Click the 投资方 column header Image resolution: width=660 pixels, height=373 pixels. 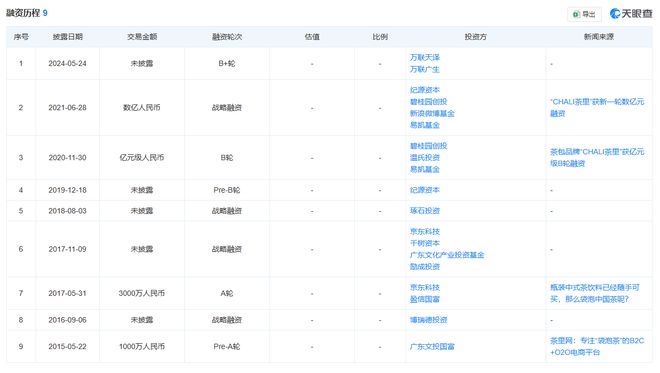pyautogui.click(x=476, y=37)
